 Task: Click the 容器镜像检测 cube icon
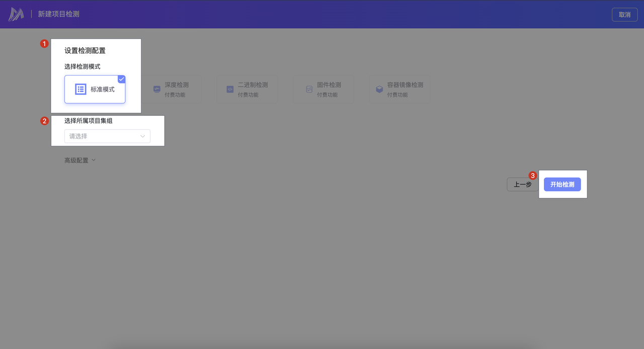pos(379,89)
